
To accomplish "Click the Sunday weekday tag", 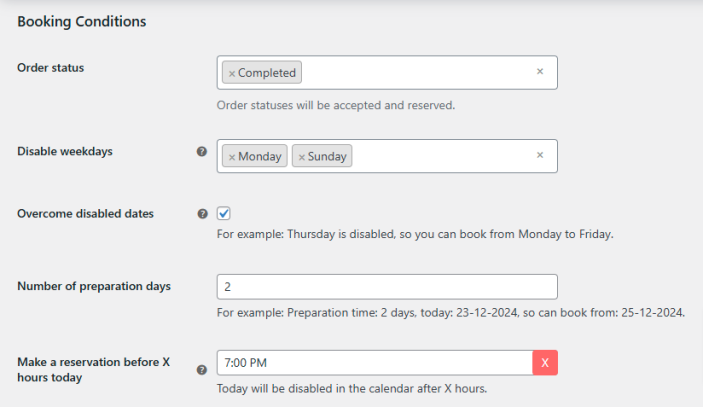I will click(328, 157).
